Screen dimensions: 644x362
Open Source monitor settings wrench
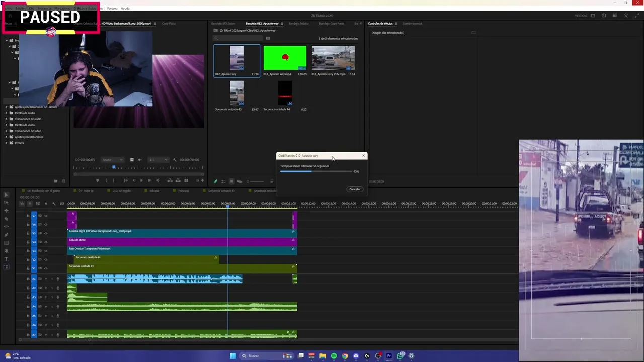tap(175, 160)
